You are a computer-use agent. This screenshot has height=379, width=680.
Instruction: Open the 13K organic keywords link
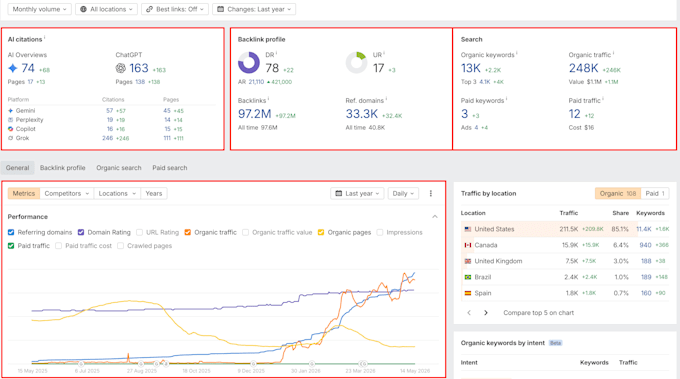point(471,68)
